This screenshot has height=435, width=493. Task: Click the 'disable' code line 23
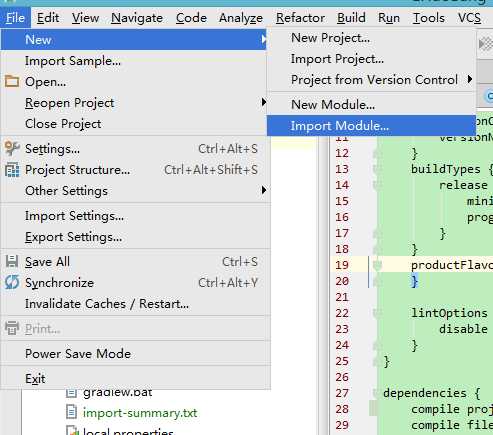463,329
